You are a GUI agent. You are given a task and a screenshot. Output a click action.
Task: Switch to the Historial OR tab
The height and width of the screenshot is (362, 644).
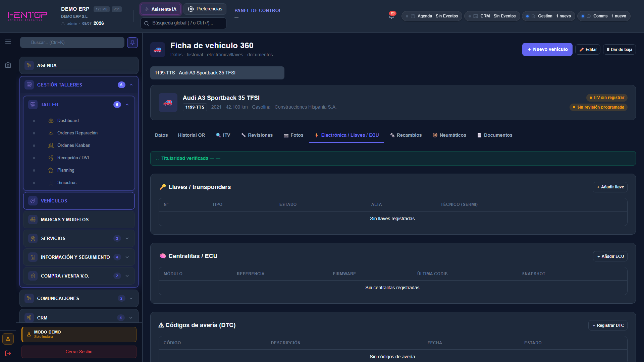click(x=191, y=135)
